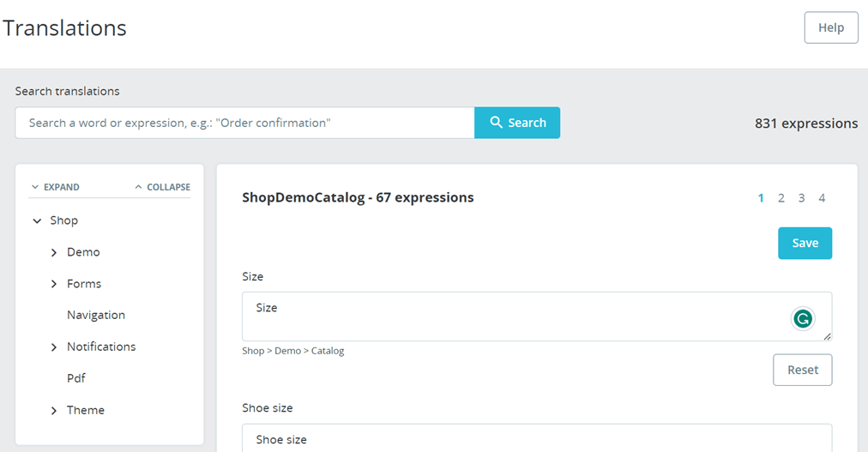This screenshot has width=868, height=452.
Task: Click the magnifier icon on Search button
Action: tap(496, 123)
